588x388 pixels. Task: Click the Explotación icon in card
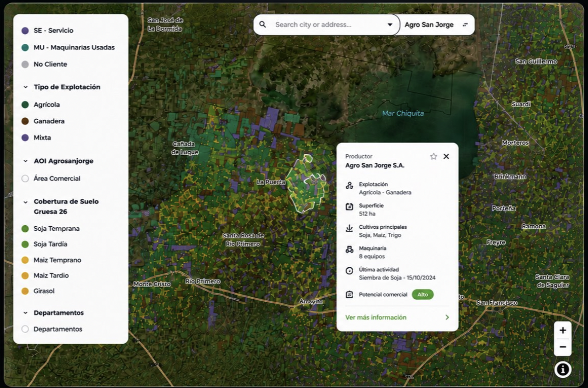coord(349,185)
